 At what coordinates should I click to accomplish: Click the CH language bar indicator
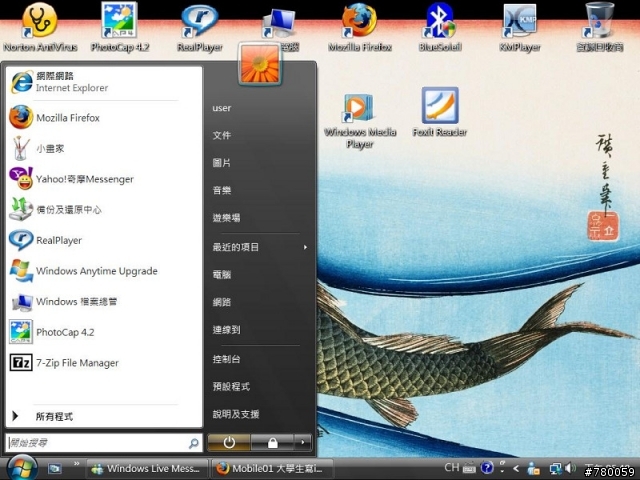tap(452, 467)
